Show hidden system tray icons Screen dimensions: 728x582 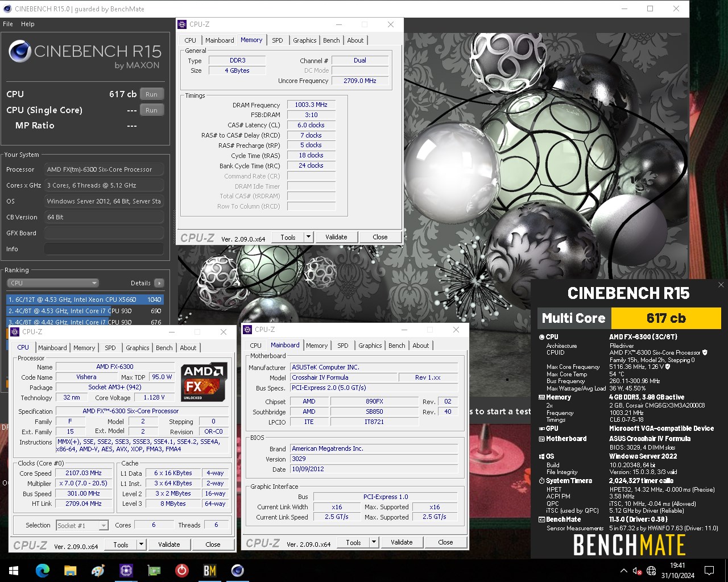click(623, 571)
